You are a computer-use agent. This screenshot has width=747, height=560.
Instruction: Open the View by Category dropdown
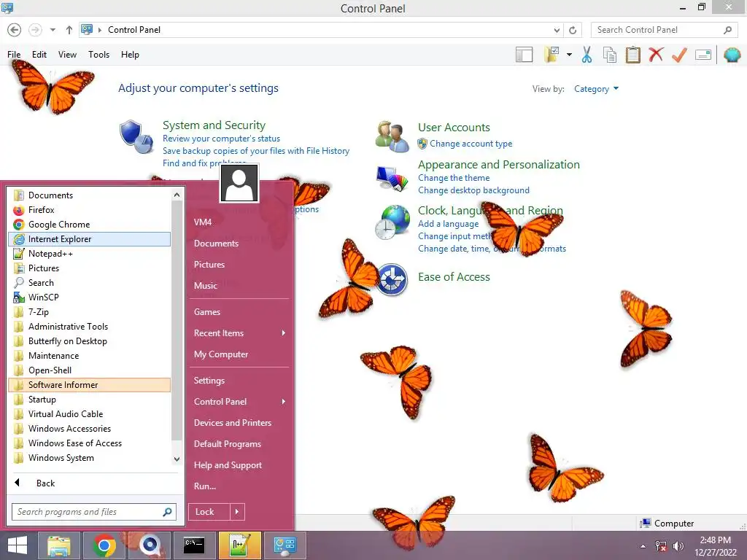click(596, 88)
